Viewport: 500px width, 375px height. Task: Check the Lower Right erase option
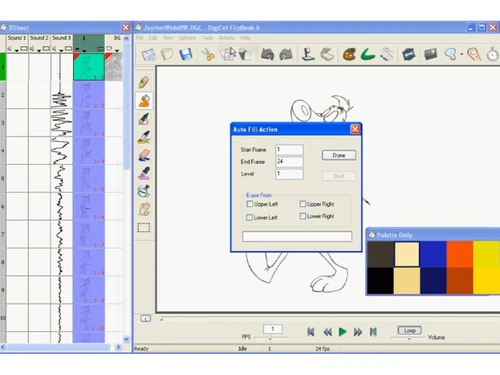click(x=303, y=216)
